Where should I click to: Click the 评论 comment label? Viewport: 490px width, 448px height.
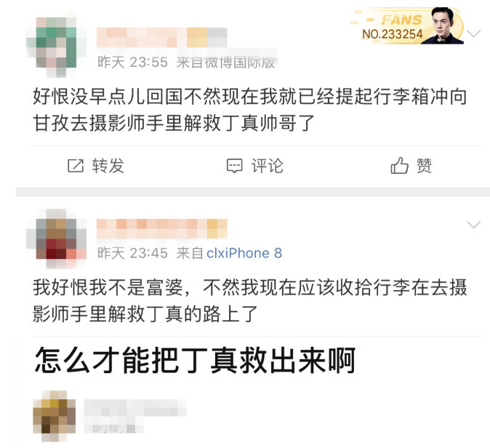[x=268, y=166]
